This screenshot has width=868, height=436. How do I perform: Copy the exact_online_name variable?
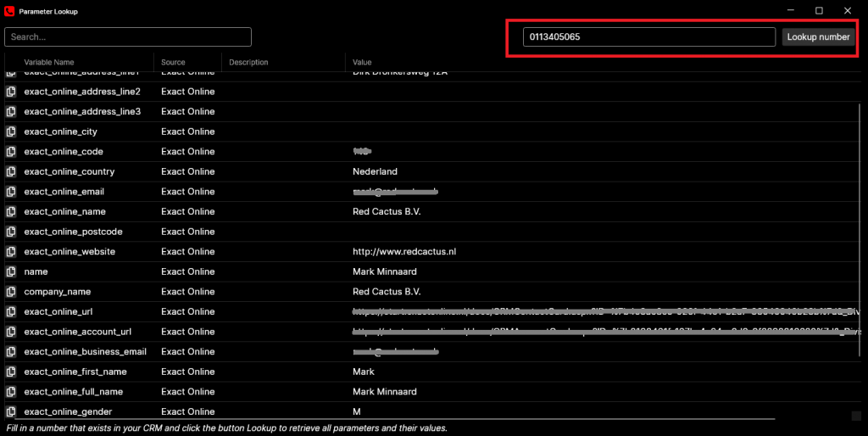tap(11, 211)
